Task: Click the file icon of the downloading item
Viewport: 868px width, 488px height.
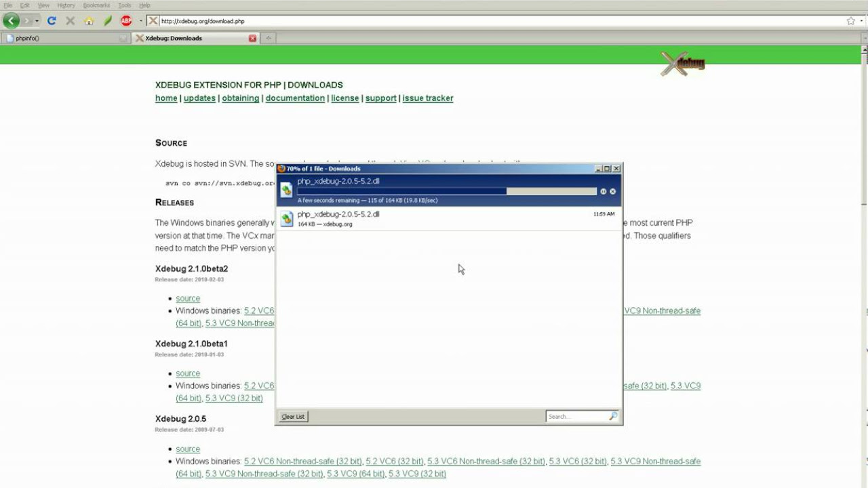Action: point(287,190)
